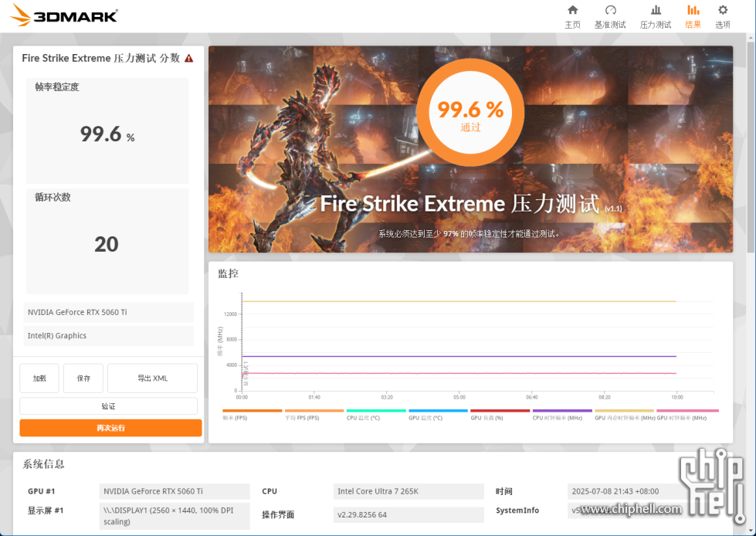Click the NVIDIA GeForce RTX 5060 Ti entry in score panel
Screen dimensions: 756x536
(108, 312)
